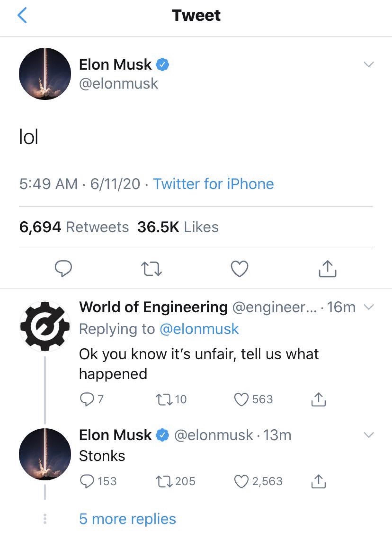View the 6,694 Retweets list
Image resolution: width=392 pixels, height=537 pixels.
tap(74, 227)
